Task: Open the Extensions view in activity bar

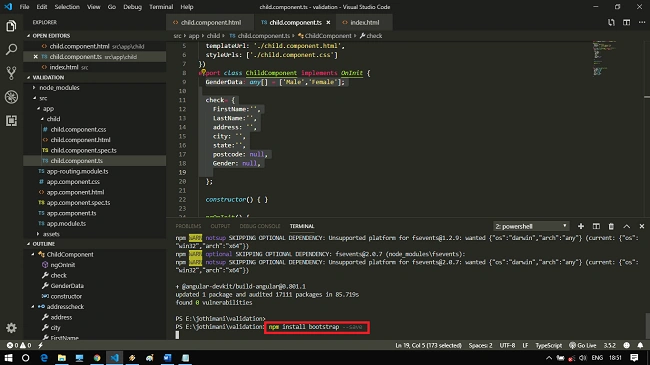Action: tap(11, 121)
